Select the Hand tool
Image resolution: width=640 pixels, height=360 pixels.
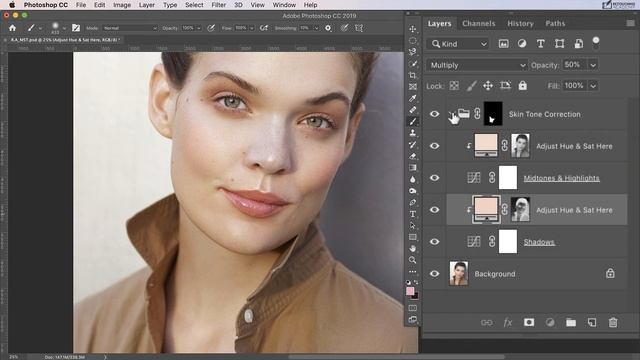pos(413,248)
